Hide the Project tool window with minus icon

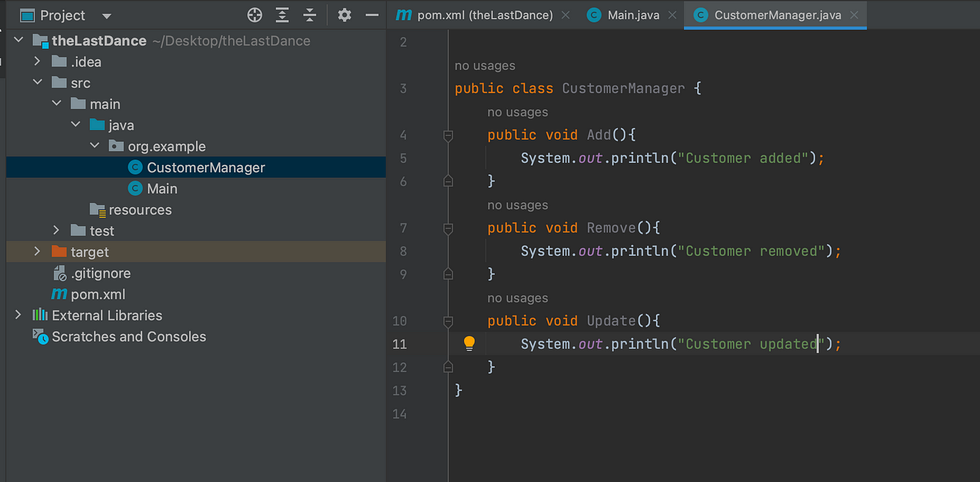[x=372, y=15]
